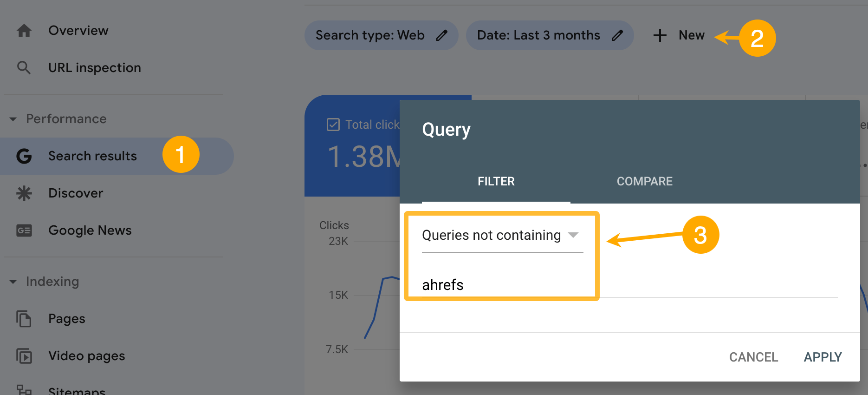Screen dimensions: 868x395
Task: Select the FILTER tab
Action: 496,181
